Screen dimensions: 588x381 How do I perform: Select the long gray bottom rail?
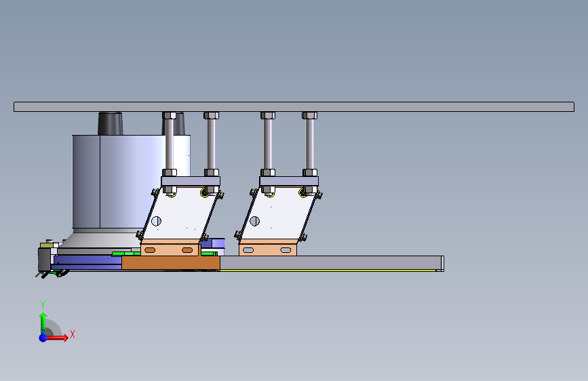332,263
